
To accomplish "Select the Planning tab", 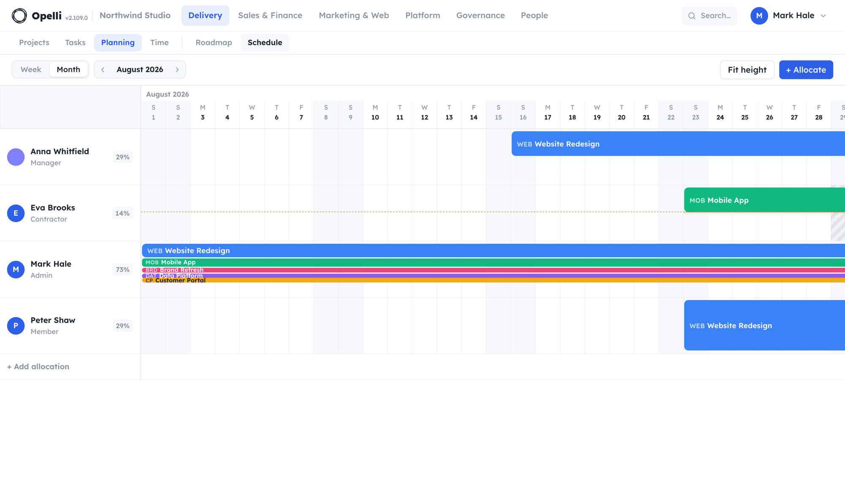I will 118,43.
